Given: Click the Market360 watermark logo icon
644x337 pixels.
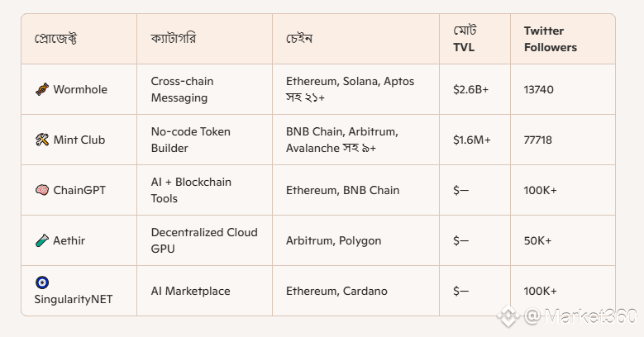Looking at the screenshot, I should (x=508, y=316).
